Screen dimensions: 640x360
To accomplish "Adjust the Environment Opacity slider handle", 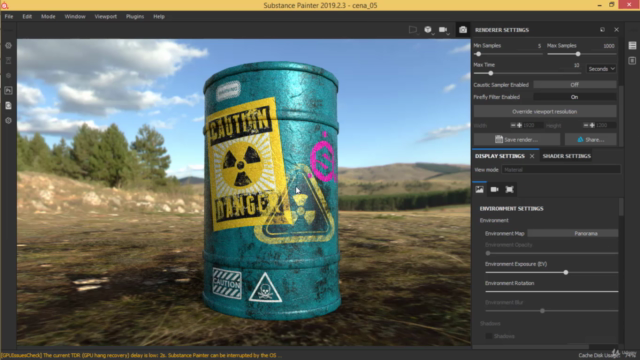I will coord(488,253).
